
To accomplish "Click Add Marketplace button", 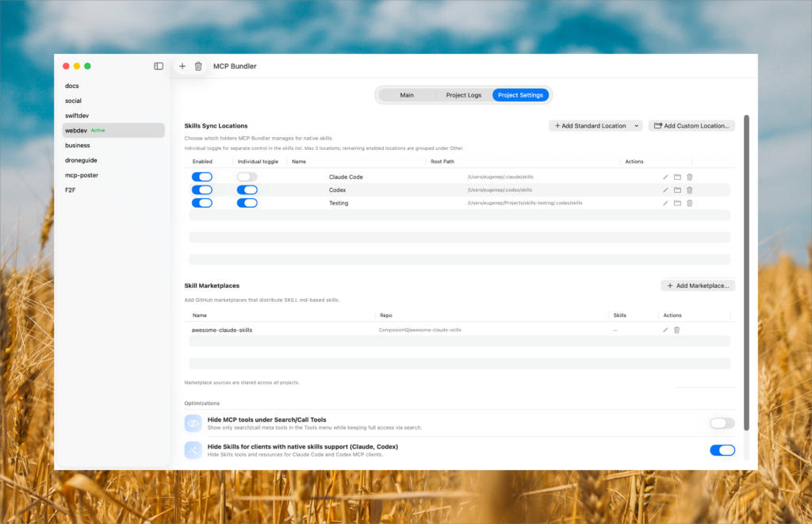I will 698,285.
